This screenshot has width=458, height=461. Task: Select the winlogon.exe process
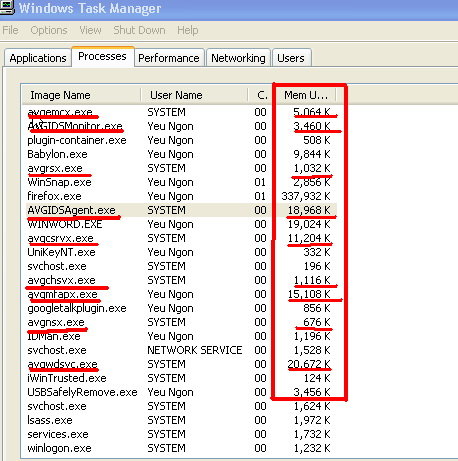tap(180, 448)
